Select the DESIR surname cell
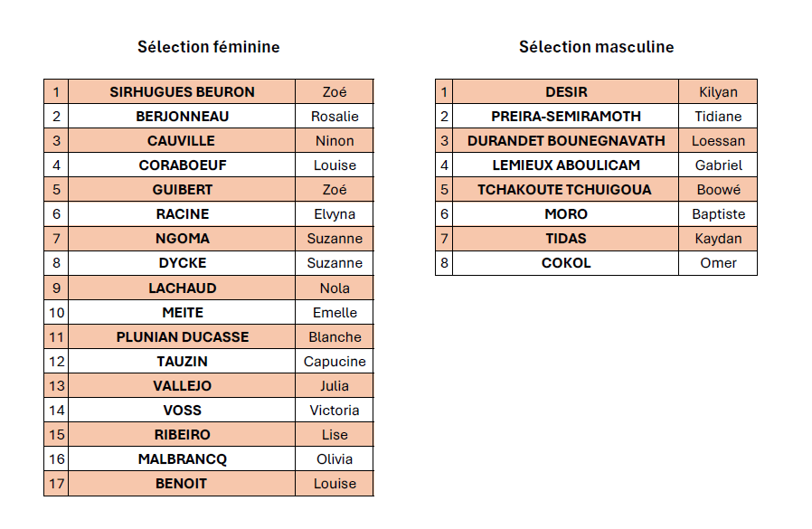The image size is (812, 529). pos(566,91)
